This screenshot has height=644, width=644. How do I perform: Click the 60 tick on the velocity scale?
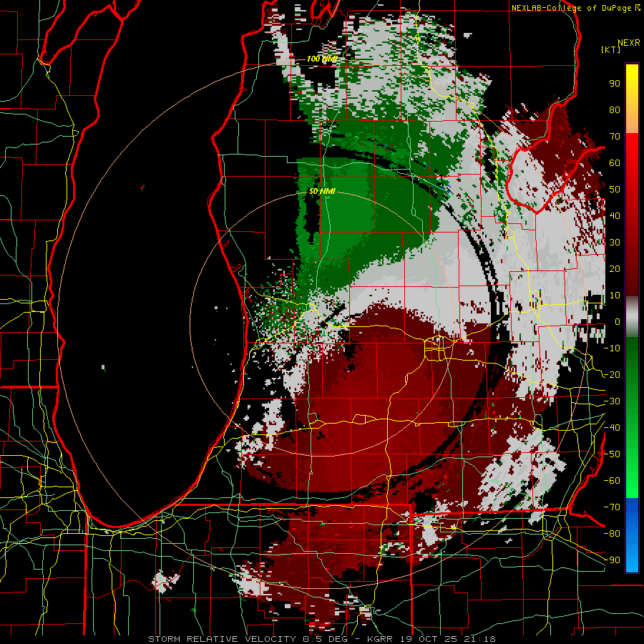coord(615,163)
